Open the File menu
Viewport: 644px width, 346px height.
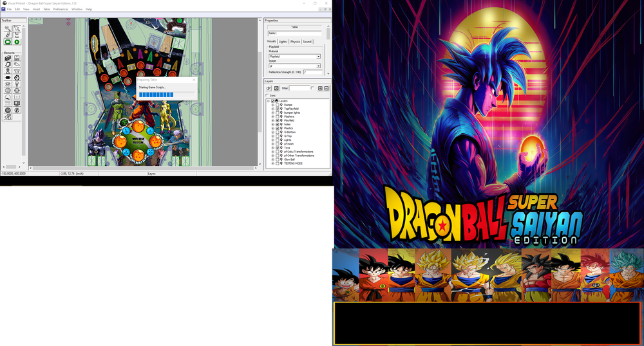pos(9,9)
